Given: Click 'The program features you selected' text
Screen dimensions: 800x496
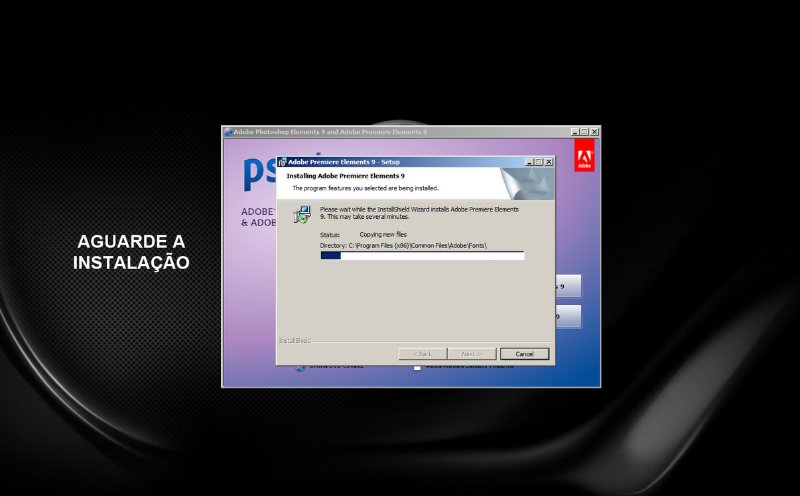Looking at the screenshot, I should click(x=365, y=188).
